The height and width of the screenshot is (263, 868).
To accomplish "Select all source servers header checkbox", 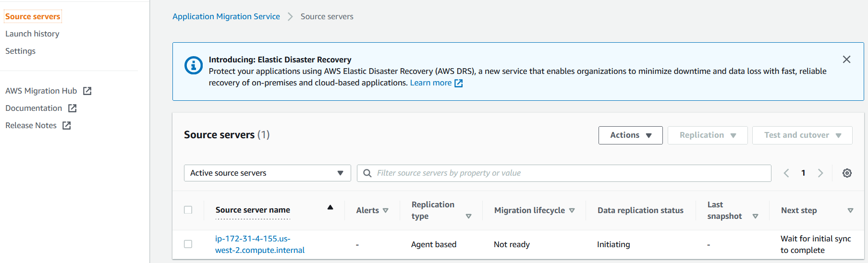I will coord(188,210).
